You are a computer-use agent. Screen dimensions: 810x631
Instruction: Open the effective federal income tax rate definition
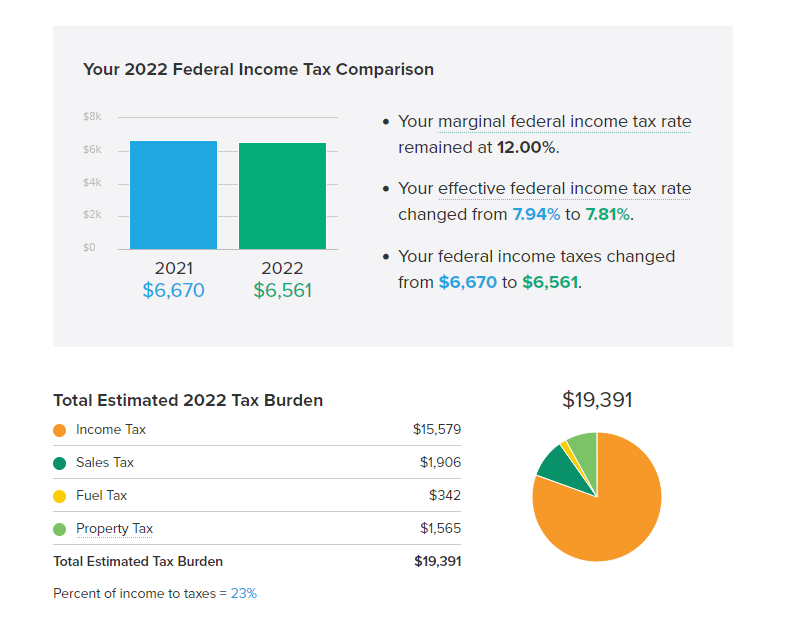[x=564, y=189]
